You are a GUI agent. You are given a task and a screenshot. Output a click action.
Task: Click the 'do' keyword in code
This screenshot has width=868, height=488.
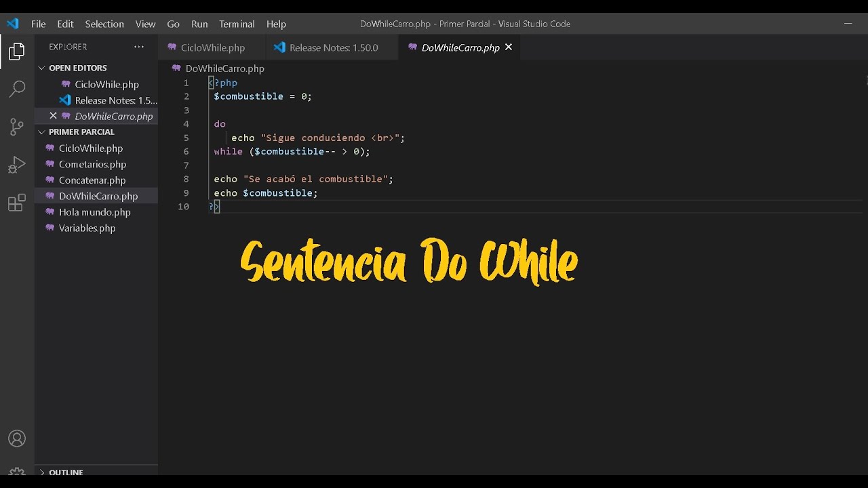(x=220, y=124)
